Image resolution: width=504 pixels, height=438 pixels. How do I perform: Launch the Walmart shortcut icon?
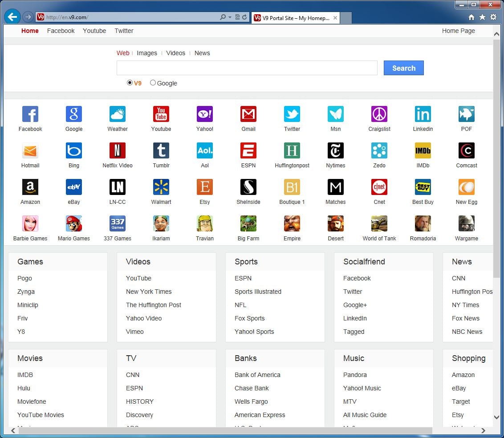pos(161,187)
